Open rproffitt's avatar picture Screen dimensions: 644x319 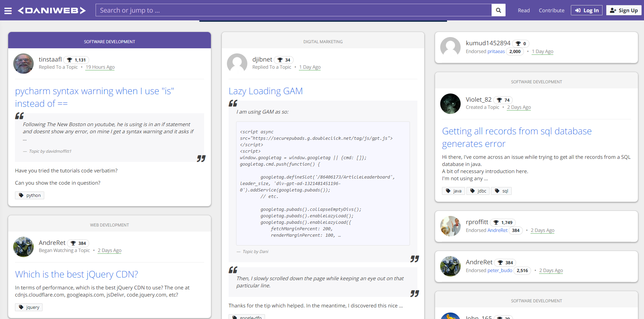[x=450, y=226]
